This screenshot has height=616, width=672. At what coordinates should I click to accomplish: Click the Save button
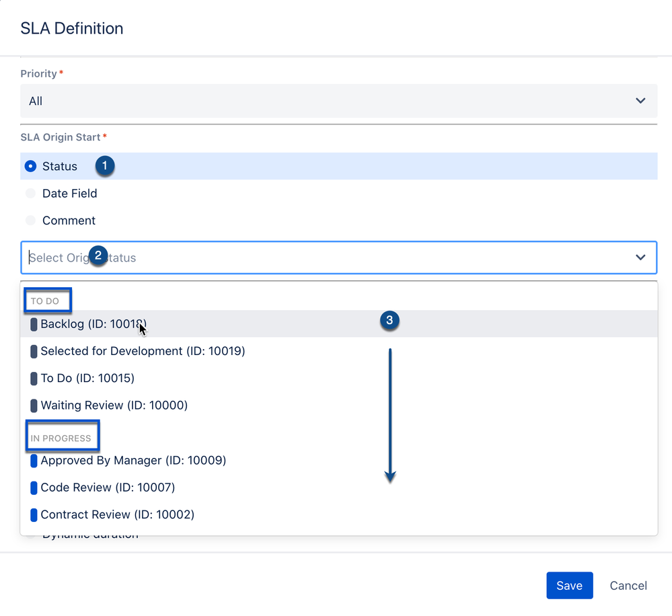[569, 585]
